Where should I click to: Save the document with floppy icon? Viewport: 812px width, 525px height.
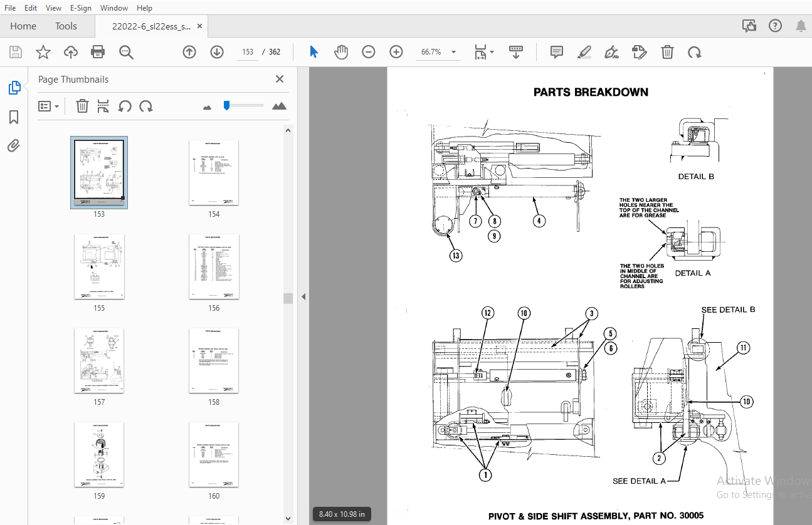click(x=15, y=52)
